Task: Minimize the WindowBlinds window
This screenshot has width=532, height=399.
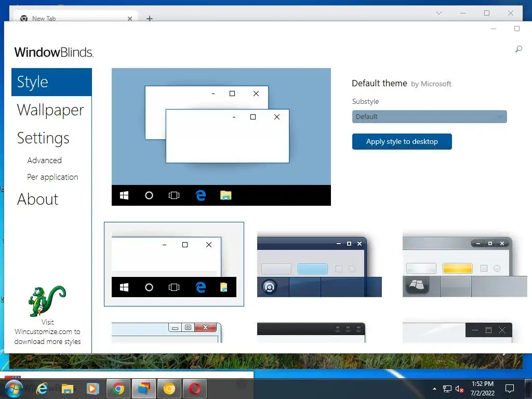Action: point(494,29)
